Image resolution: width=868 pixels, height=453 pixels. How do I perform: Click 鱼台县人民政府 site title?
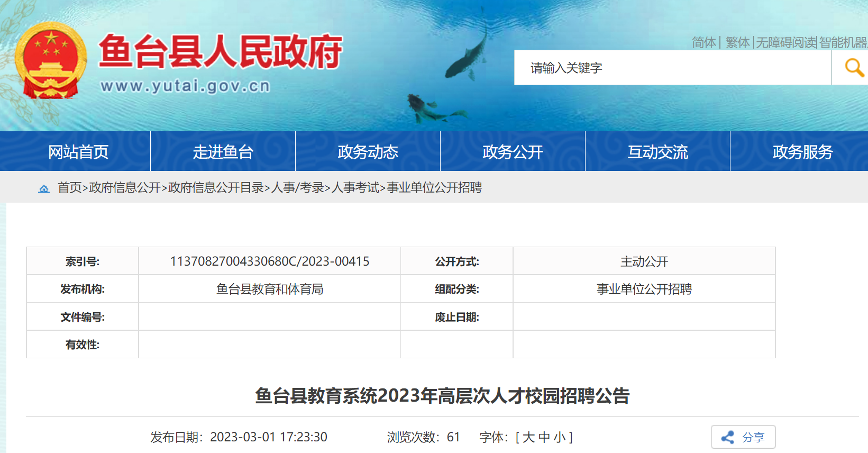221,52
